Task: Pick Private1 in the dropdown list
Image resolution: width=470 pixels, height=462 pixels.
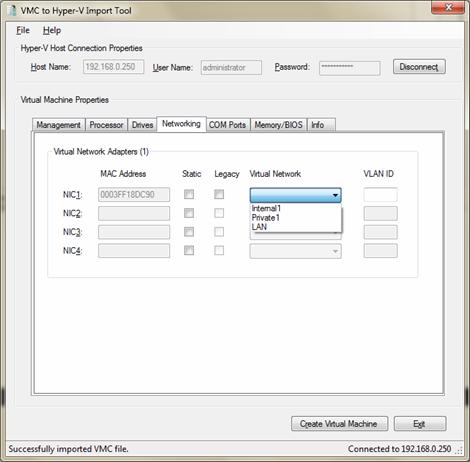Action: 265,218
